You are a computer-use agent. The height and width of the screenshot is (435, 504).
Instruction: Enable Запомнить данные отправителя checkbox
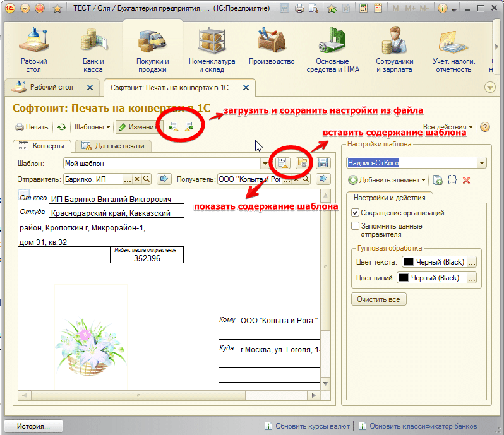(355, 226)
